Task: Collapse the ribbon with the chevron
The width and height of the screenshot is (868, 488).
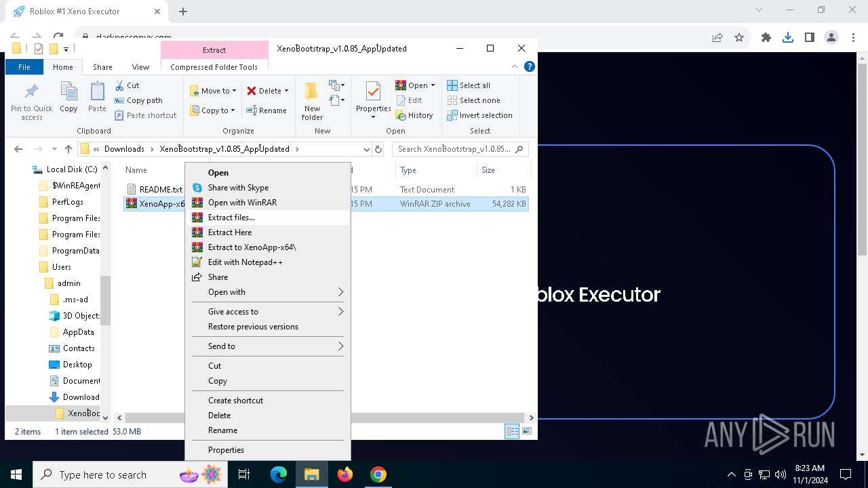Action: 515,66
